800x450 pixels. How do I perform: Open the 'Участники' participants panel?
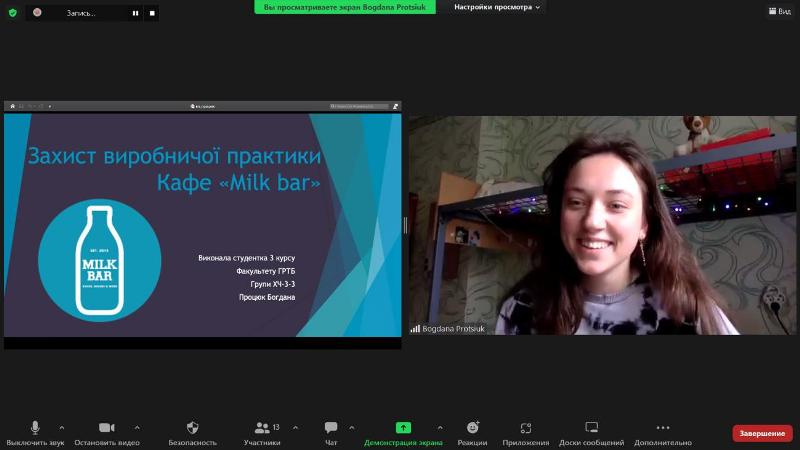click(262, 433)
